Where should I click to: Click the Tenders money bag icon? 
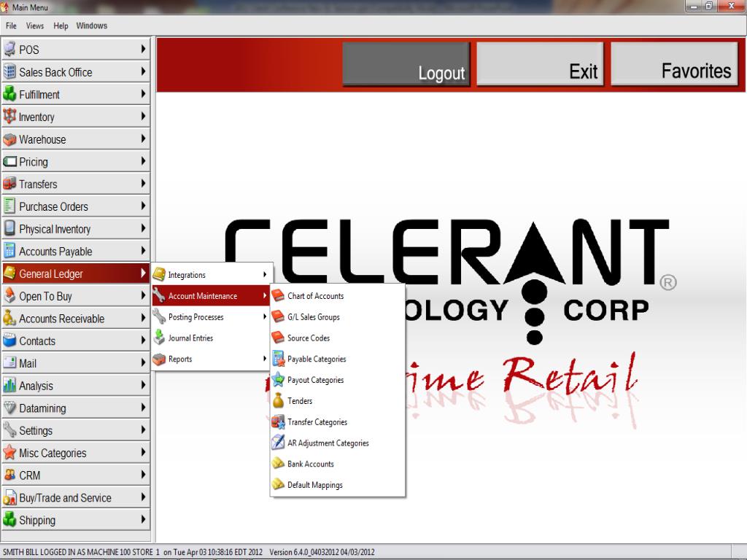point(278,401)
